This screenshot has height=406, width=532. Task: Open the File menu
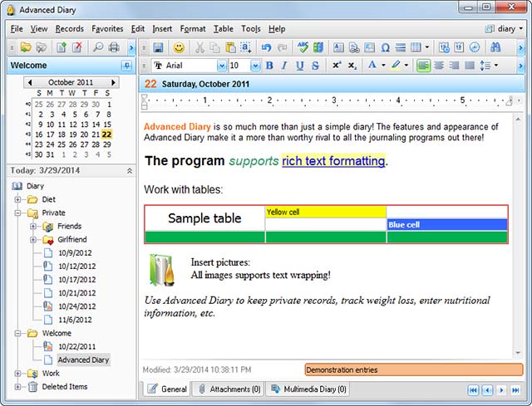pyautogui.click(x=17, y=29)
